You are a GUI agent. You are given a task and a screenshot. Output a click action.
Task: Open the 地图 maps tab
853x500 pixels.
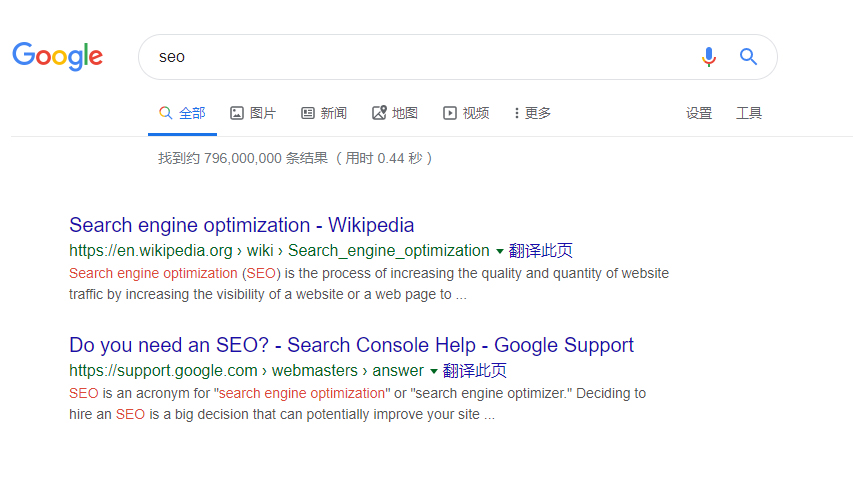pyautogui.click(x=395, y=113)
